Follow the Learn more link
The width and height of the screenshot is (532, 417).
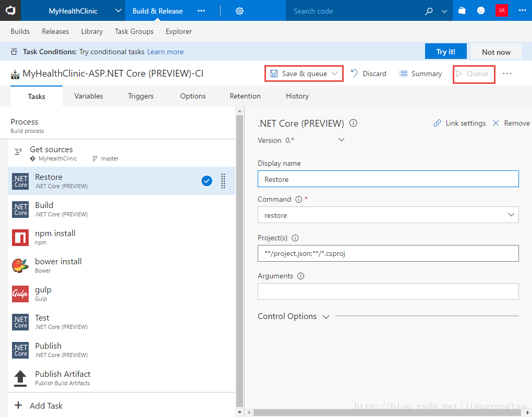[165, 52]
